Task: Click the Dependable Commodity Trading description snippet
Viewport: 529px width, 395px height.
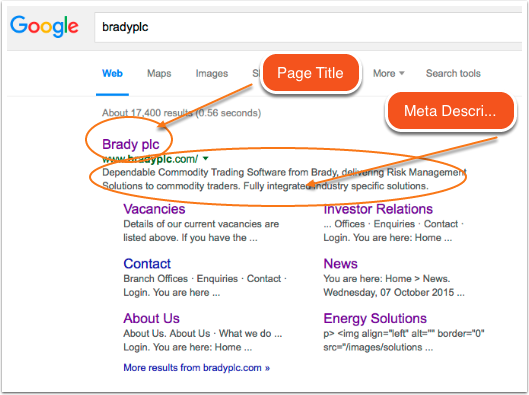Action: (284, 179)
